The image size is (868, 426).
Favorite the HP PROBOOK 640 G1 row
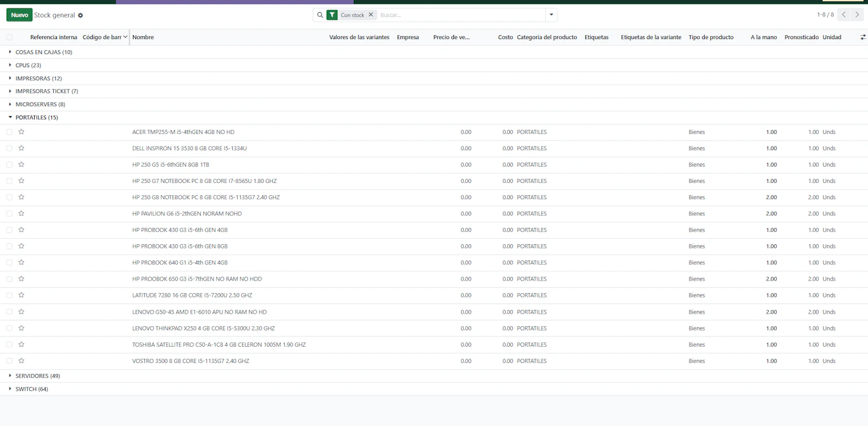pyautogui.click(x=22, y=262)
